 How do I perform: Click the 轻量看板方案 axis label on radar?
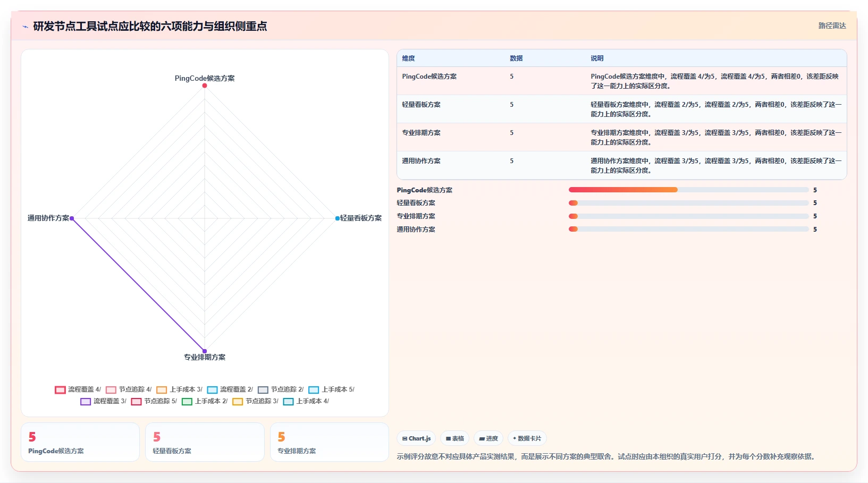(361, 218)
